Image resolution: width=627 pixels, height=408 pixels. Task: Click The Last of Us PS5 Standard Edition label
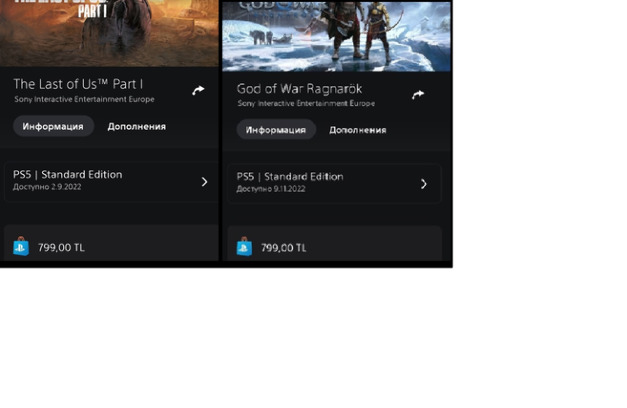coord(68,174)
